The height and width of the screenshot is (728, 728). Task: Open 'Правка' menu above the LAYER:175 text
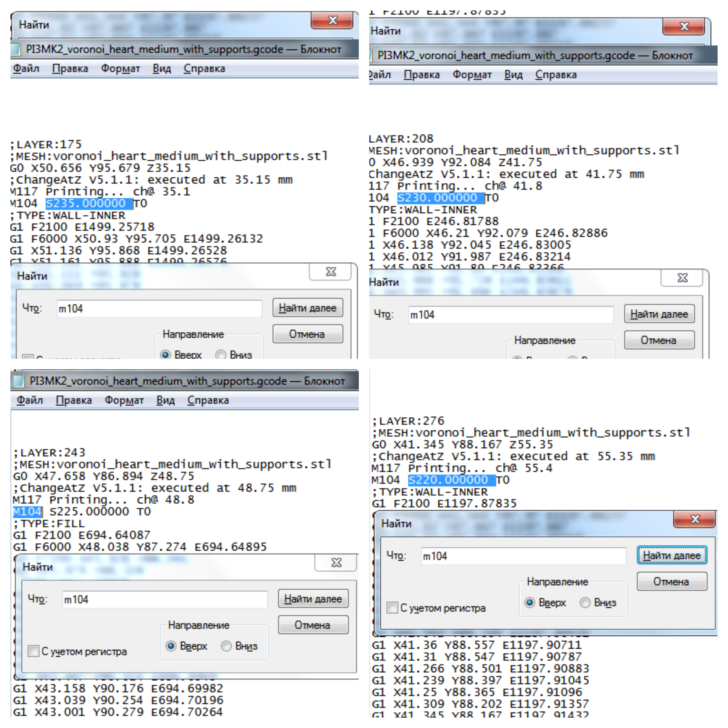pos(70,69)
